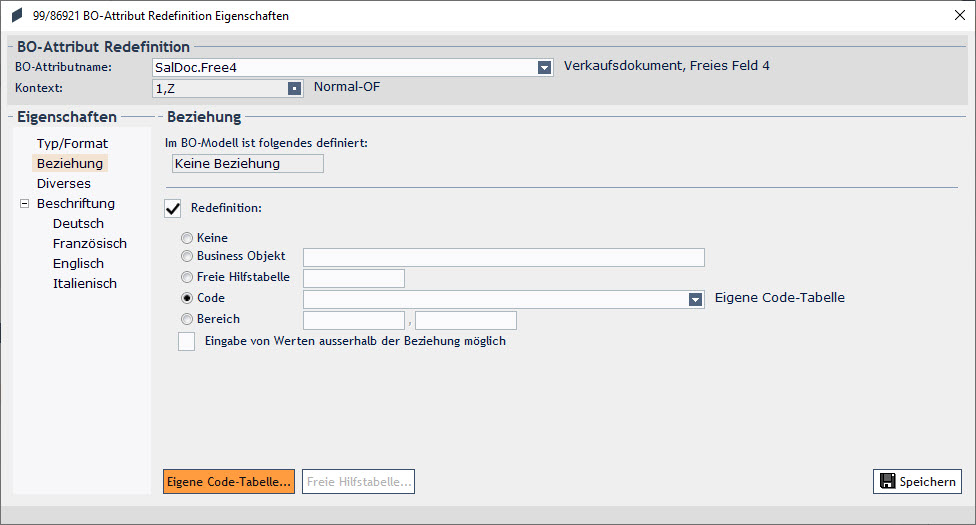976x525 pixels.
Task: Click the Verkaufsdokument, Freies Feld 4 text
Action: tap(667, 65)
